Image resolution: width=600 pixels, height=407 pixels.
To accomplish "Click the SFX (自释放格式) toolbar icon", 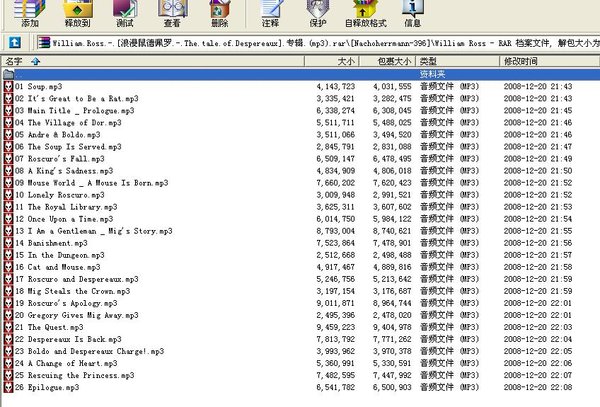I will [366, 13].
